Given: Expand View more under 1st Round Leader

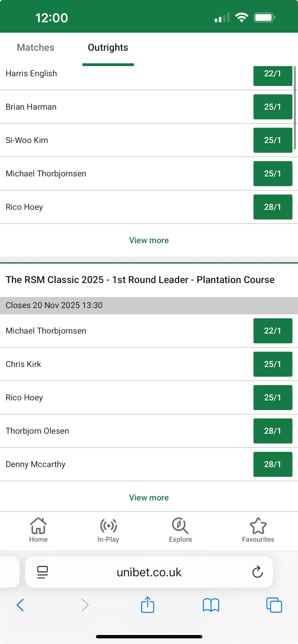Looking at the screenshot, I should click(149, 498).
